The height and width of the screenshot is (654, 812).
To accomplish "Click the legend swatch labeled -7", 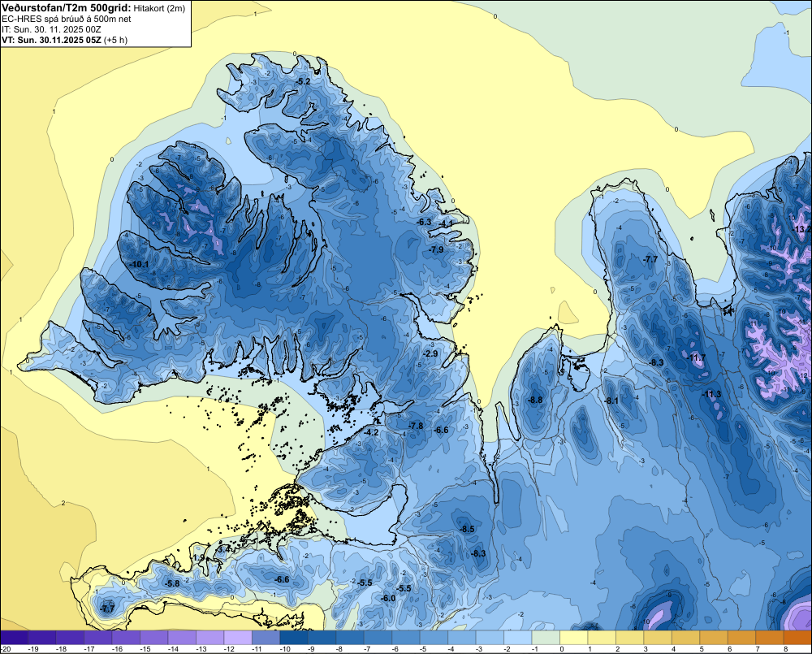I will click(x=378, y=637).
